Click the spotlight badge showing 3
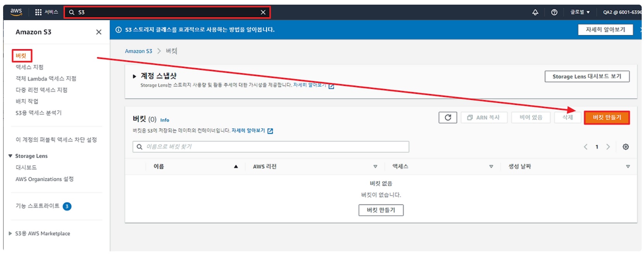Viewport: 644px width, 254px height. pyautogui.click(x=67, y=206)
